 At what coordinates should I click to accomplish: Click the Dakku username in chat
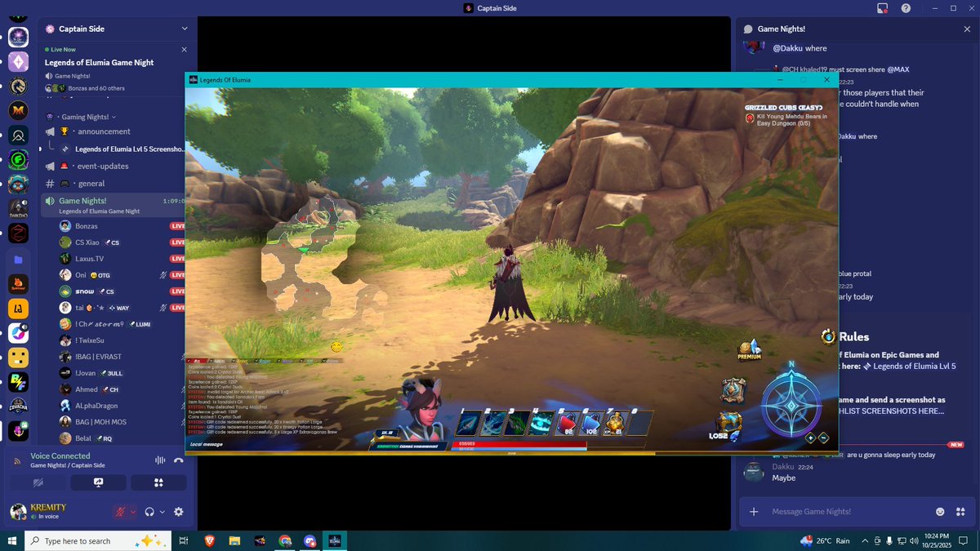pos(783,467)
